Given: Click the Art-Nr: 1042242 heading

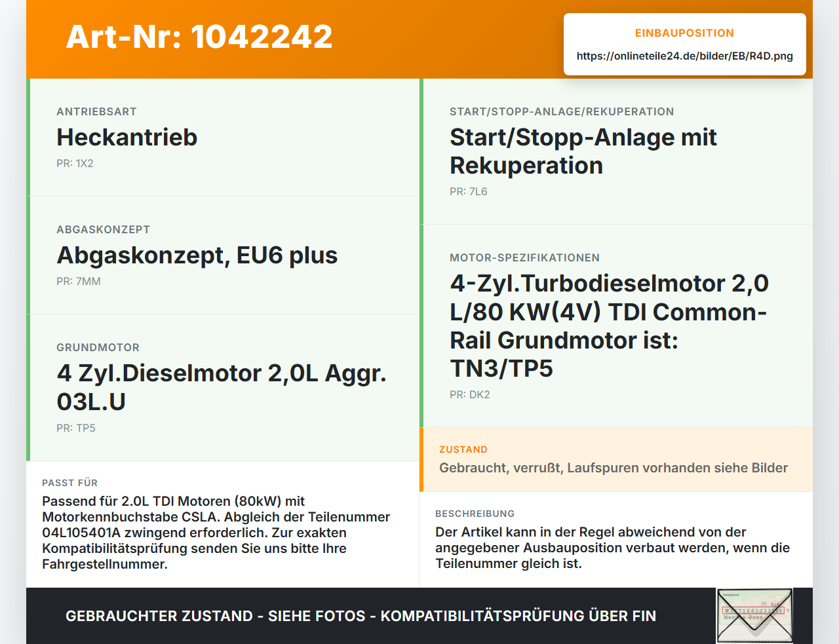Looking at the screenshot, I should click(x=199, y=37).
